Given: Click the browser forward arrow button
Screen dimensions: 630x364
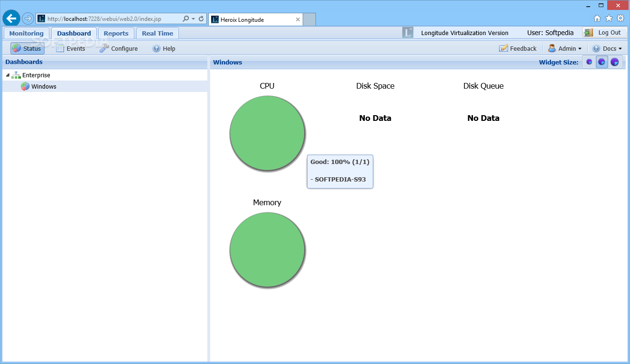Looking at the screenshot, I should (x=28, y=18).
